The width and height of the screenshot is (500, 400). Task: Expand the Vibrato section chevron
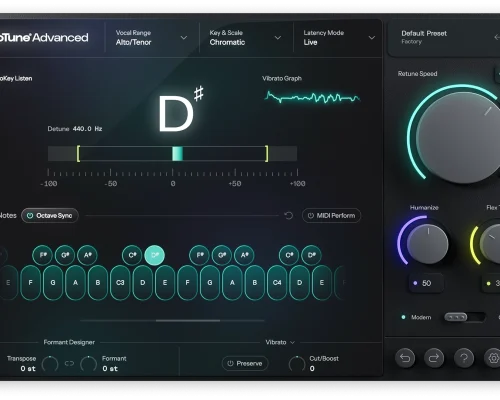(292, 342)
